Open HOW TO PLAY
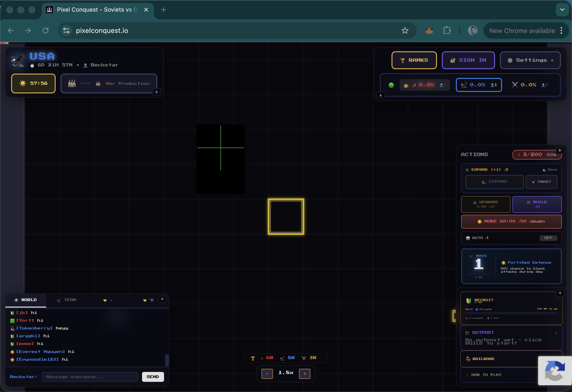 click(x=499, y=375)
